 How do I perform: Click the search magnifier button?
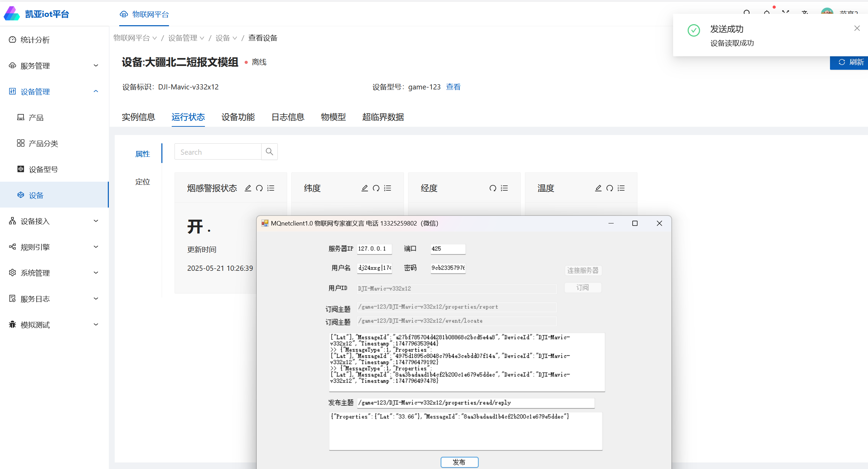pyautogui.click(x=270, y=152)
